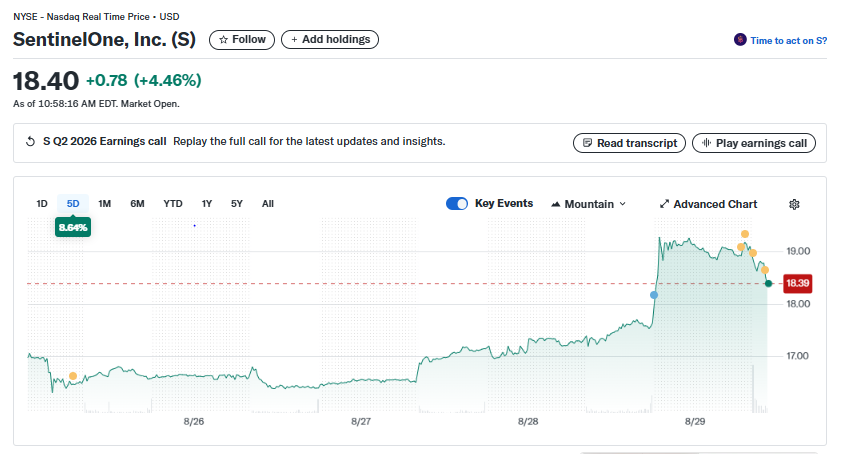Viewport: 843px width, 454px height.
Task: Click the orange key event marker at the top of 8/29
Action: click(x=745, y=234)
